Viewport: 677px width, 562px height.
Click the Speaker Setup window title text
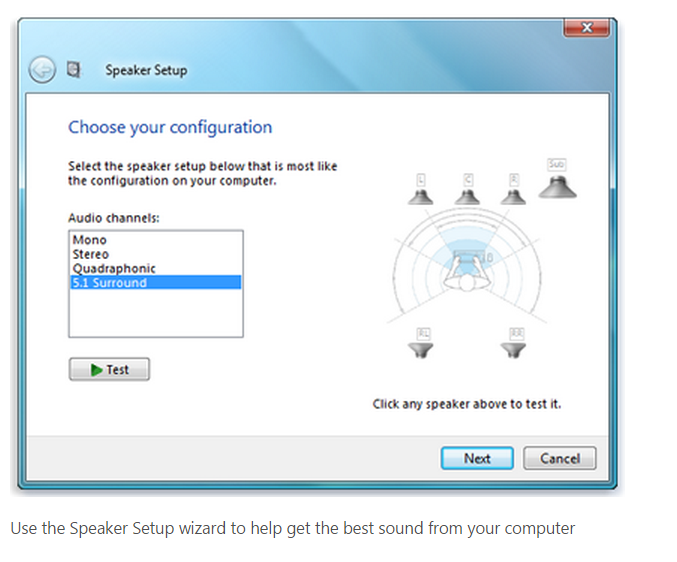[146, 70]
